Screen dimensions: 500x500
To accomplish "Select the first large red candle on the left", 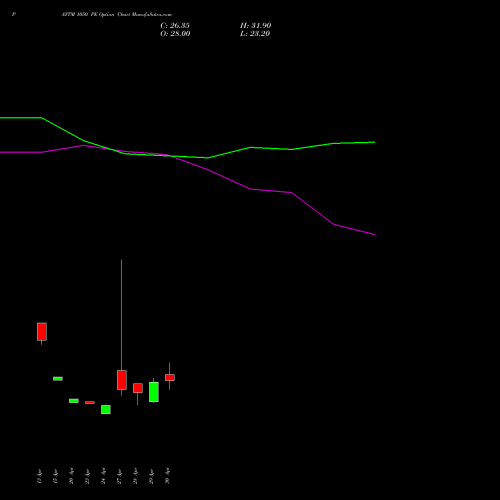I will click(42, 332).
